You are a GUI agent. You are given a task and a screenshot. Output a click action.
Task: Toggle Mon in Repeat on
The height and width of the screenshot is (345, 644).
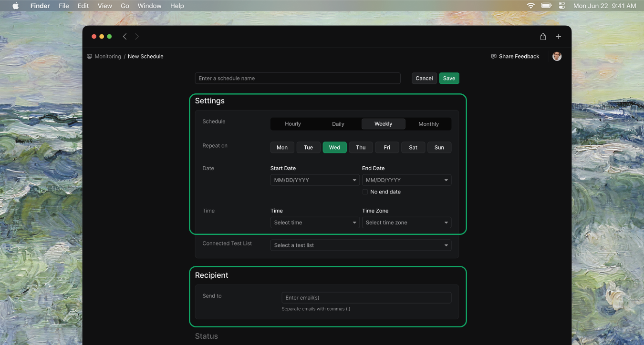[282, 147]
